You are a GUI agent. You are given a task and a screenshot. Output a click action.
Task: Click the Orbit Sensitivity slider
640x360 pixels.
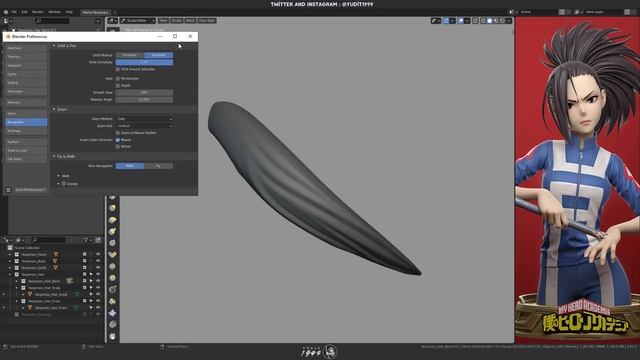(144, 62)
